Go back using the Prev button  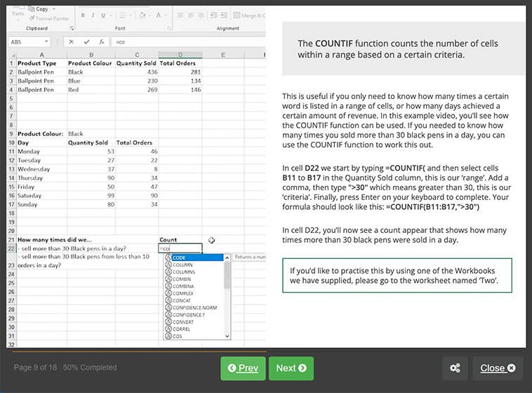pyautogui.click(x=243, y=368)
